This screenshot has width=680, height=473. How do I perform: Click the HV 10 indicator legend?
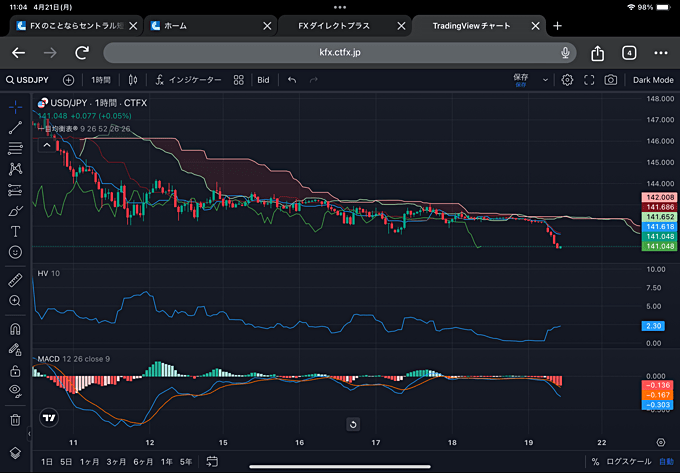(49, 274)
